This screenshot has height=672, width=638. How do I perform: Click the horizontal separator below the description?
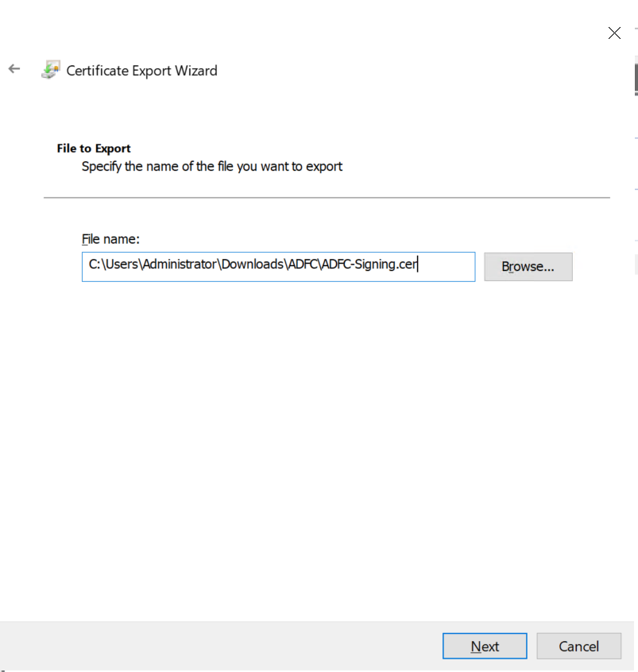coord(326,196)
